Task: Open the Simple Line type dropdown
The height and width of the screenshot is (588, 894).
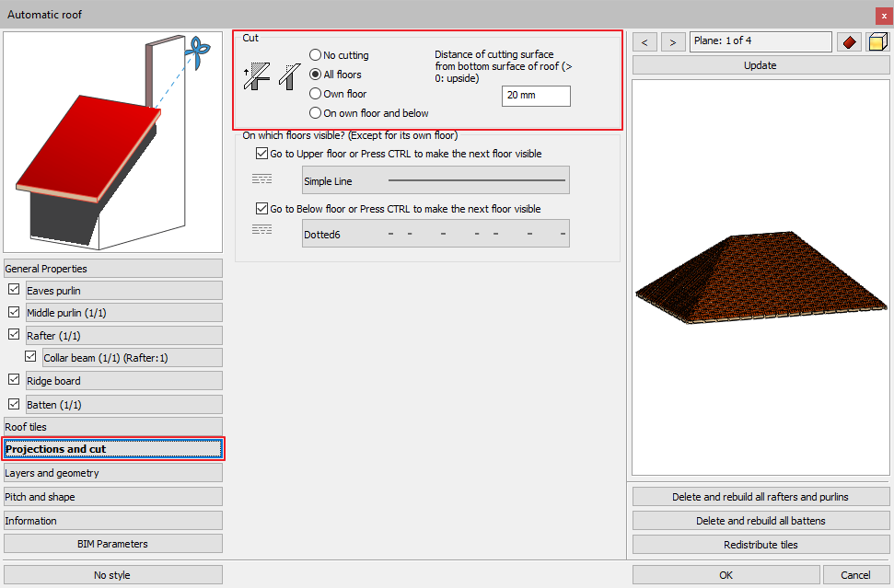Action: point(435,180)
